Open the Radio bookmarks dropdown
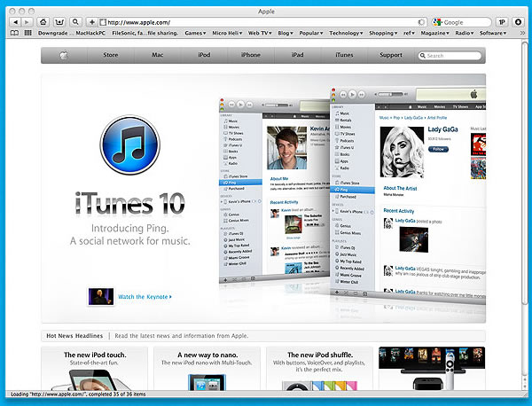The width and height of the screenshot is (532, 406). coord(464,33)
